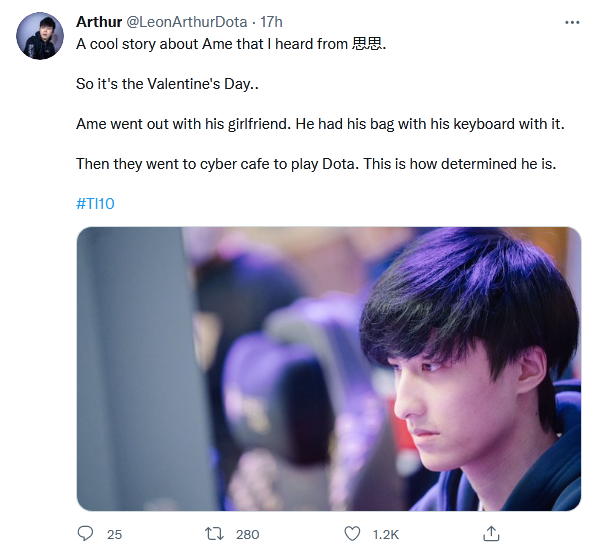Screen dimensions: 598x555
Task: Click the 1.2K likes count
Action: pos(386,534)
